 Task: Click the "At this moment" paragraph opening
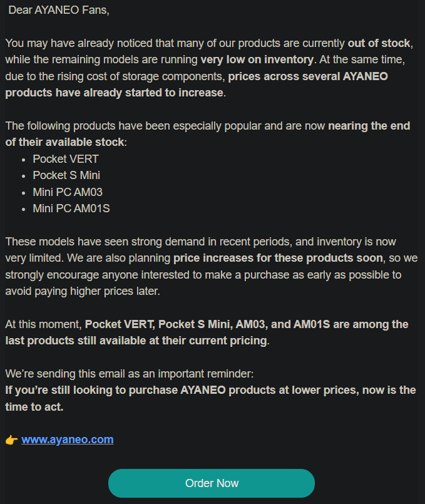click(44, 324)
